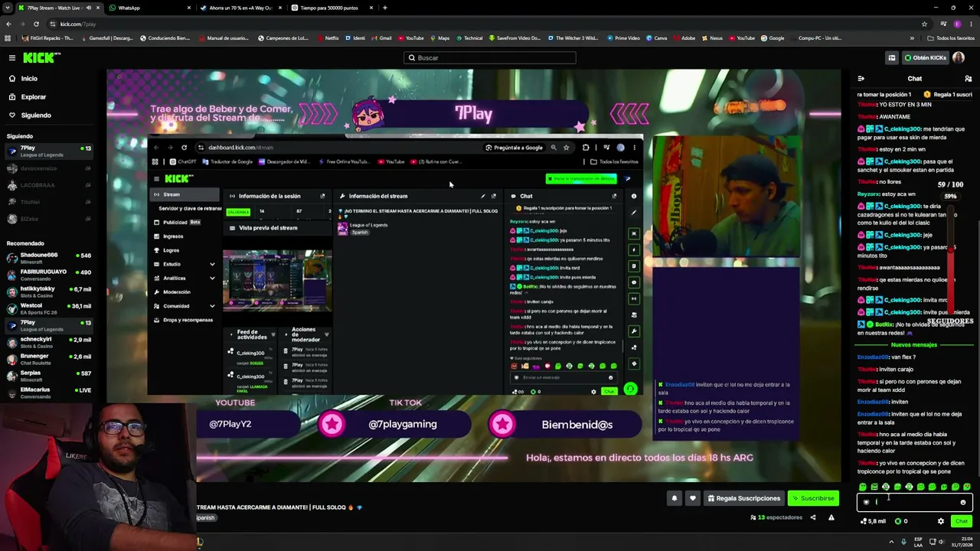Open the Prime Video bookmark
Image resolution: width=980 pixels, height=551 pixels.
pyautogui.click(x=622, y=38)
